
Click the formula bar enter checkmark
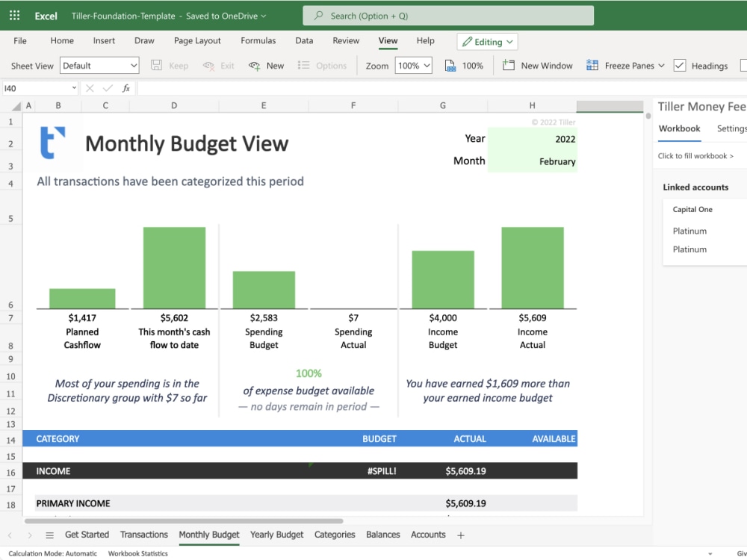coord(108,88)
